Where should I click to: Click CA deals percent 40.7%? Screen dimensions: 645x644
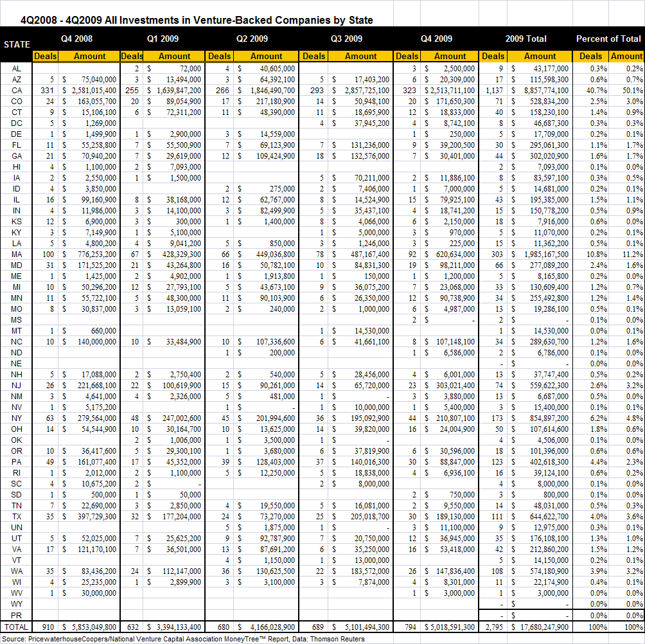[x=596, y=90]
